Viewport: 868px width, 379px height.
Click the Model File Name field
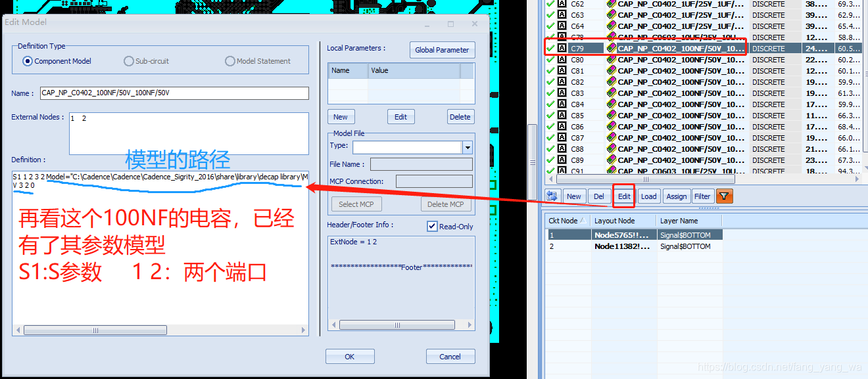click(421, 164)
